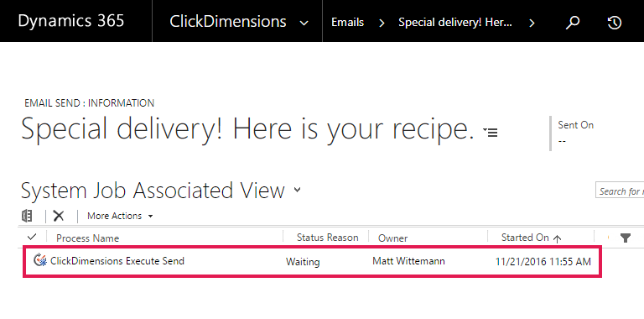Click the Dynamics 365 home button
Screen dimensions: 644x319
[x=70, y=21]
